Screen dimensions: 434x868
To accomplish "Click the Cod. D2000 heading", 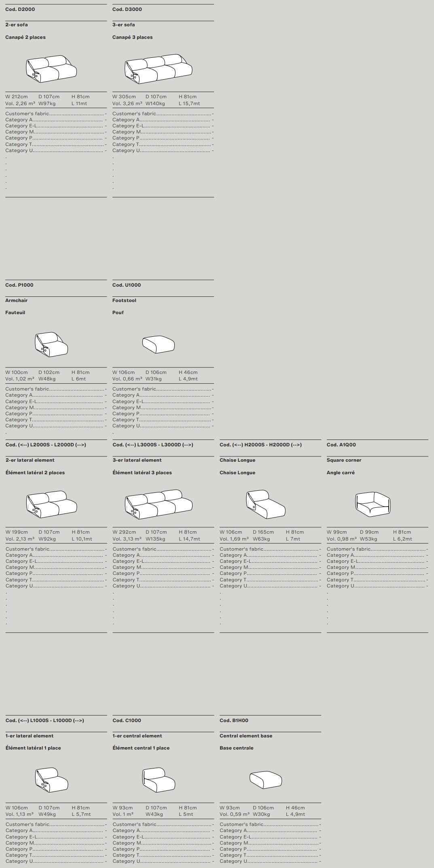I will 20,9.
